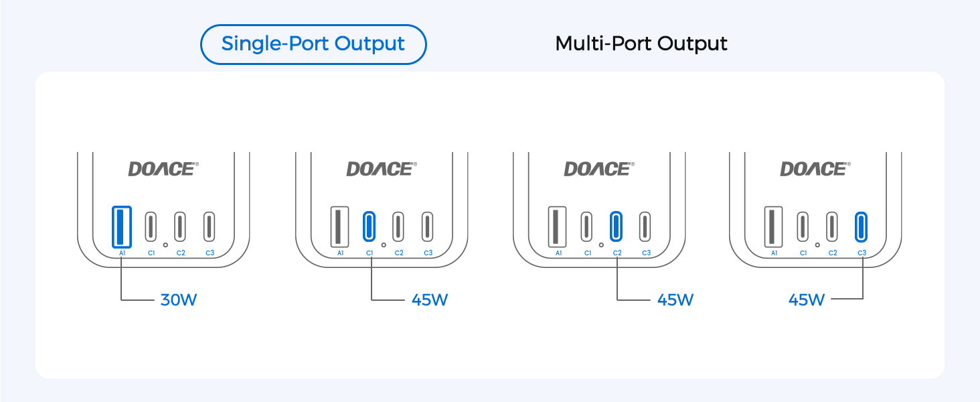Click the gray C3 port in first charger
Screen dimensions: 980x402
pyautogui.click(x=210, y=226)
